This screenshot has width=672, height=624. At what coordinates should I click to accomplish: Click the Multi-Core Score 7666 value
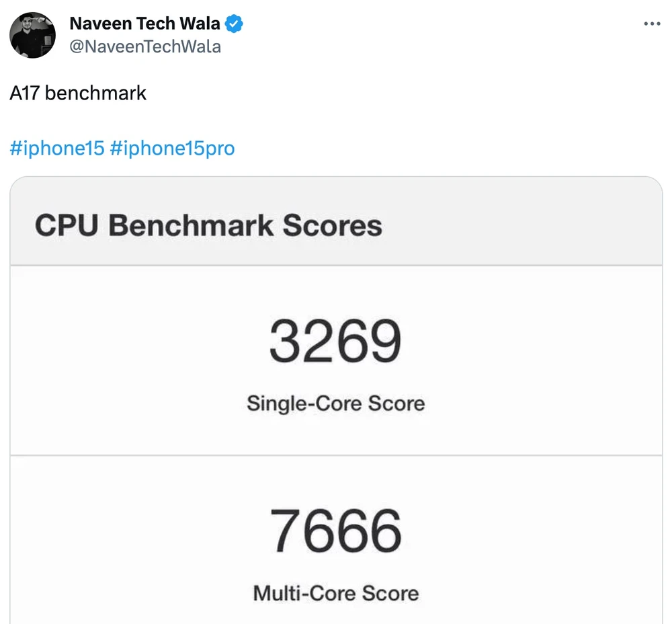click(x=336, y=529)
